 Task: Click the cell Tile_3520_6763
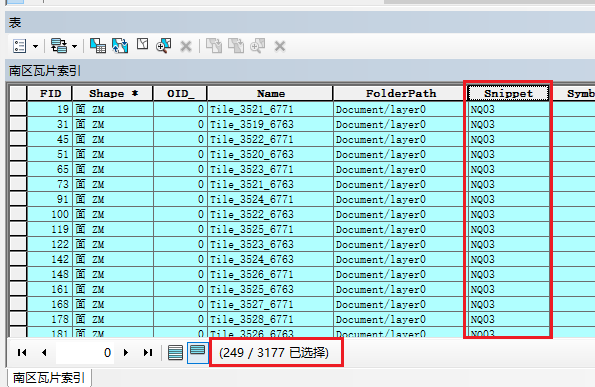coord(270,154)
